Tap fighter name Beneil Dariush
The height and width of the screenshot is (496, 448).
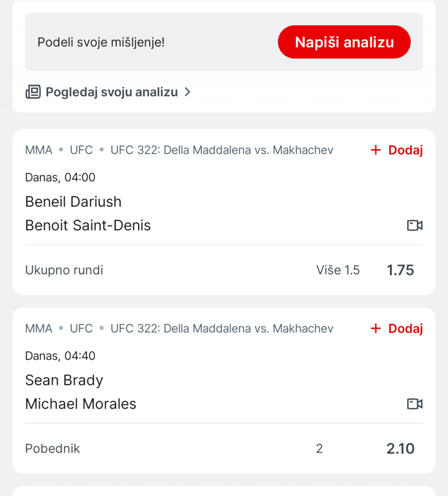73,202
